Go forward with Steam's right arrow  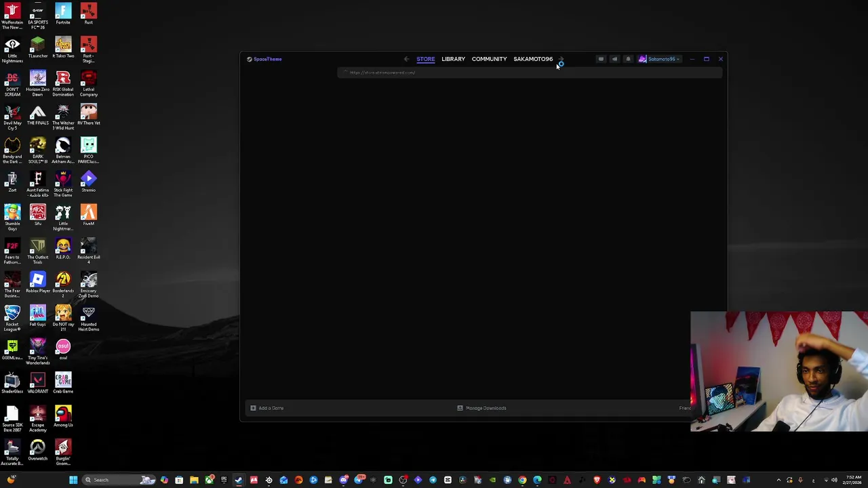click(561, 59)
